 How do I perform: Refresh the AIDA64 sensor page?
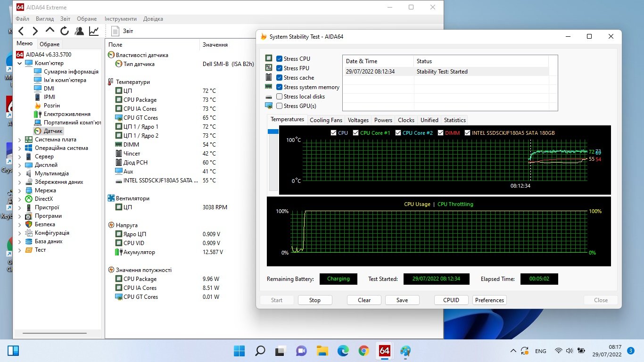65,31
